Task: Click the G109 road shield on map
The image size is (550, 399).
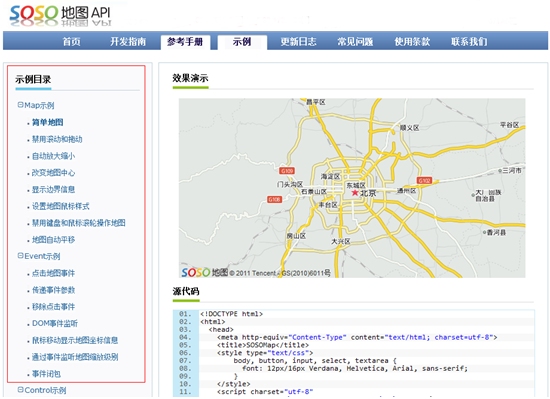Action: [287, 171]
